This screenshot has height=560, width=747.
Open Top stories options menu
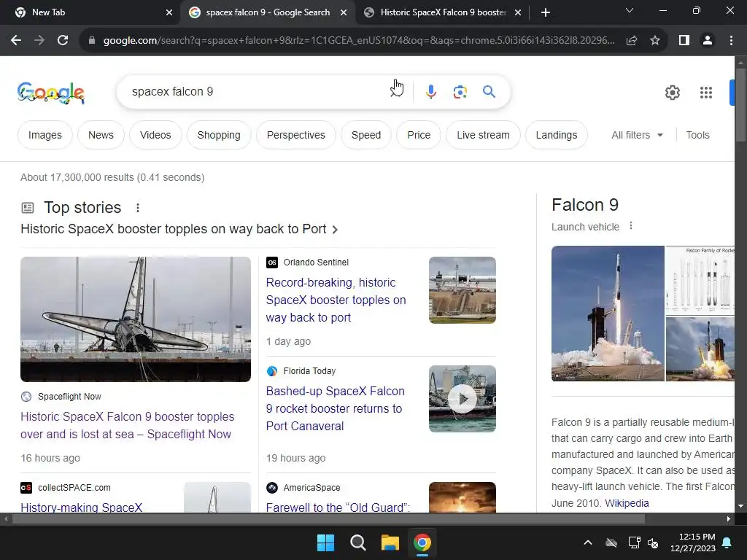coord(138,208)
